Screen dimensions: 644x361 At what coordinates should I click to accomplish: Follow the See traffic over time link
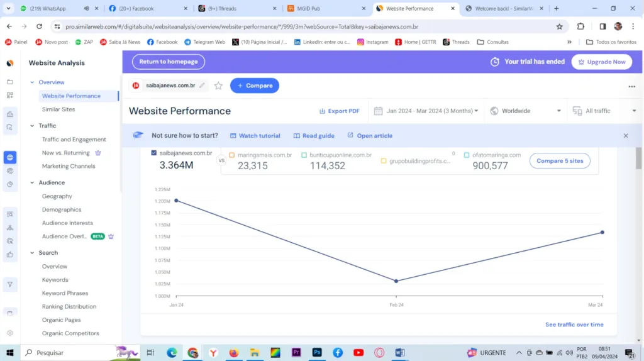click(574, 325)
